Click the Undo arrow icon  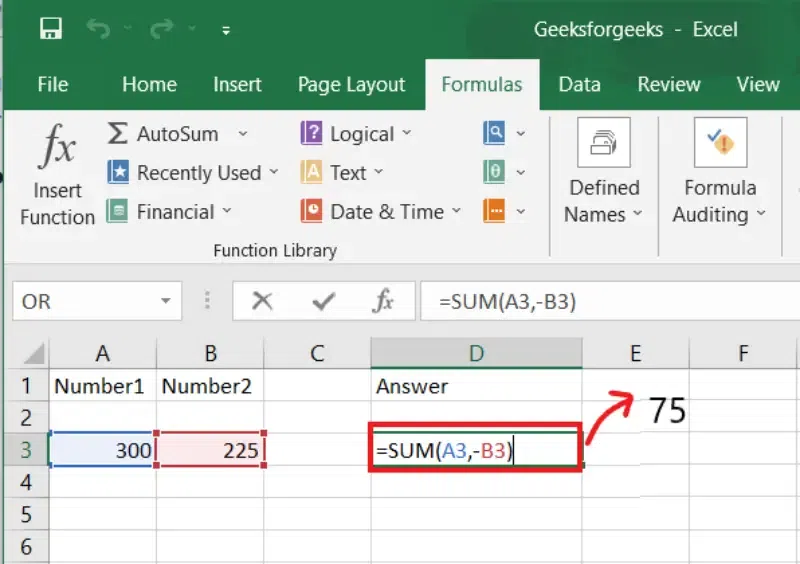99,29
